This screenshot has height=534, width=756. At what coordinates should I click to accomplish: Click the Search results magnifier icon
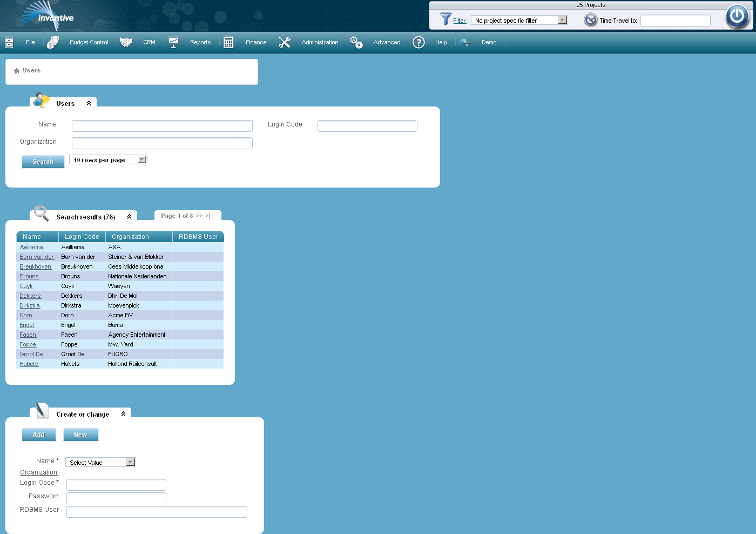pyautogui.click(x=42, y=213)
